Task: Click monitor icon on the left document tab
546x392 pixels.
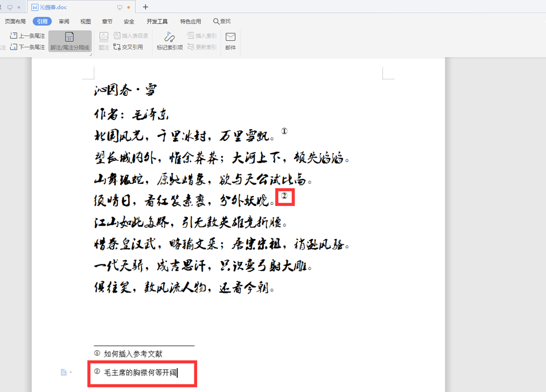Action: [10, 7]
